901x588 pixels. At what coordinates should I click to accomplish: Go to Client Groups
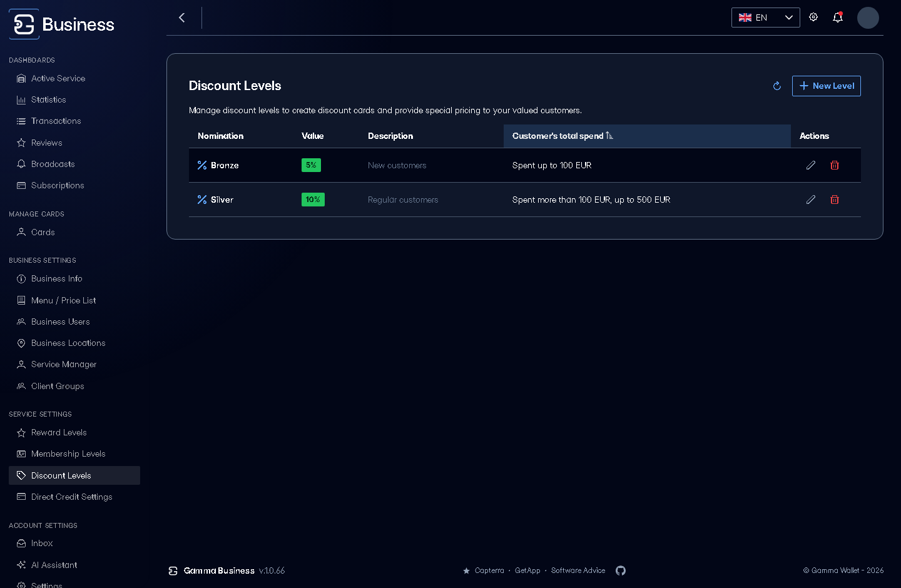coord(74,386)
